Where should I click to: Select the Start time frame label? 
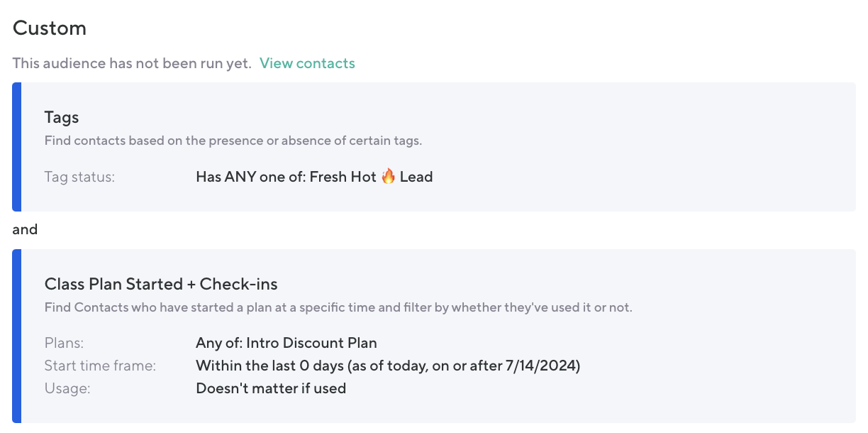coord(100,366)
